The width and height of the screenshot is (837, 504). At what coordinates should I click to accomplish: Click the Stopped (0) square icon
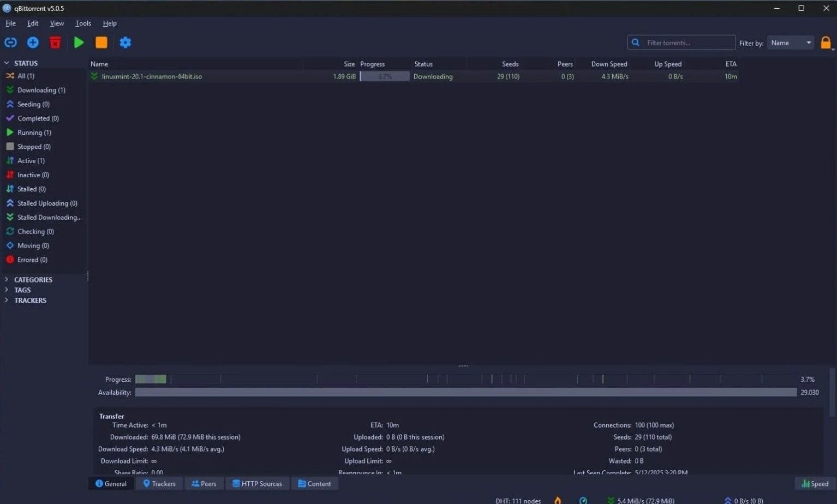[x=10, y=147]
